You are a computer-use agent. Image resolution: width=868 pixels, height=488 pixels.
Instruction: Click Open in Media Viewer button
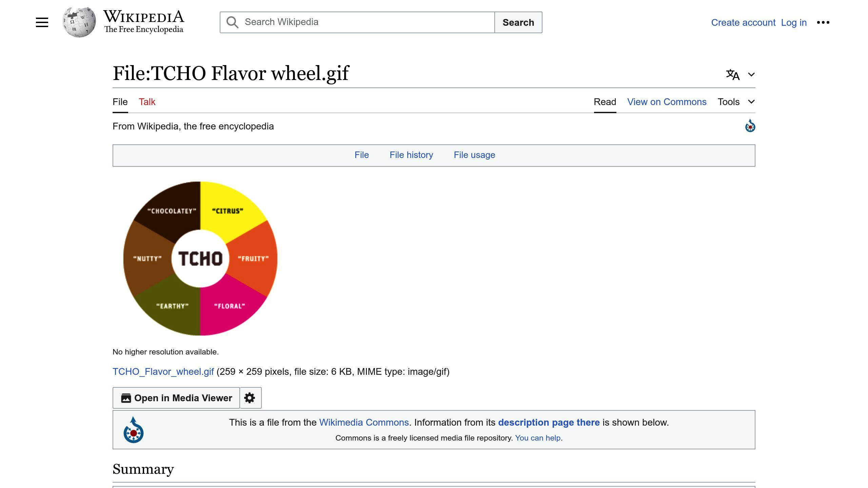tap(176, 398)
